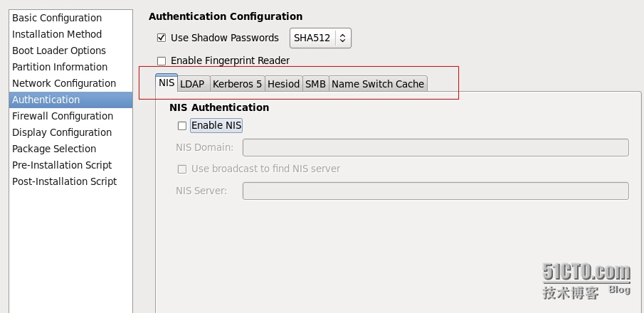Go to Boot Loader Options
This screenshot has width=644, height=313.
click(70, 51)
